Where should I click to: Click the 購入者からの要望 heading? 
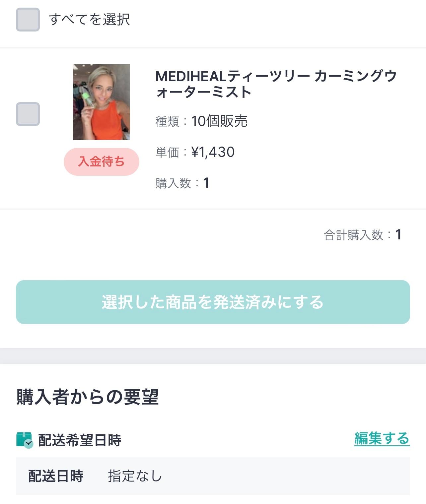tap(88, 397)
